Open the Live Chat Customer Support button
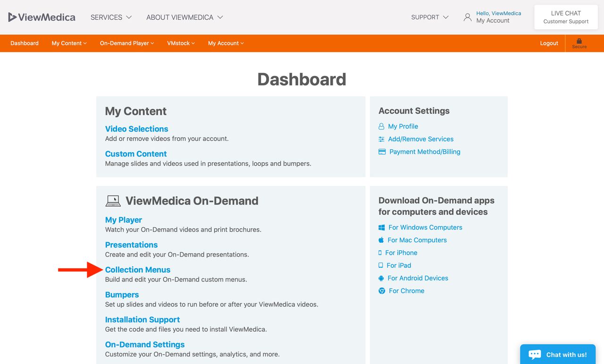Viewport: 604px width, 364px height. pos(566,17)
